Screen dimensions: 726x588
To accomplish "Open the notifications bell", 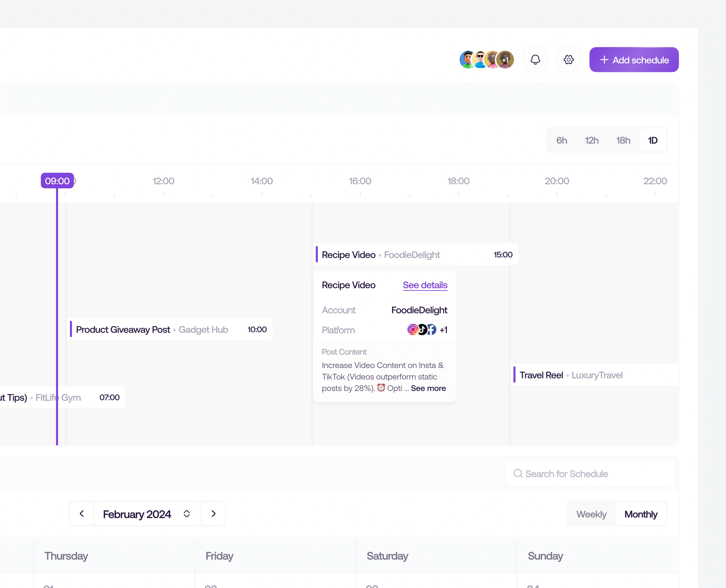I will 535,60.
